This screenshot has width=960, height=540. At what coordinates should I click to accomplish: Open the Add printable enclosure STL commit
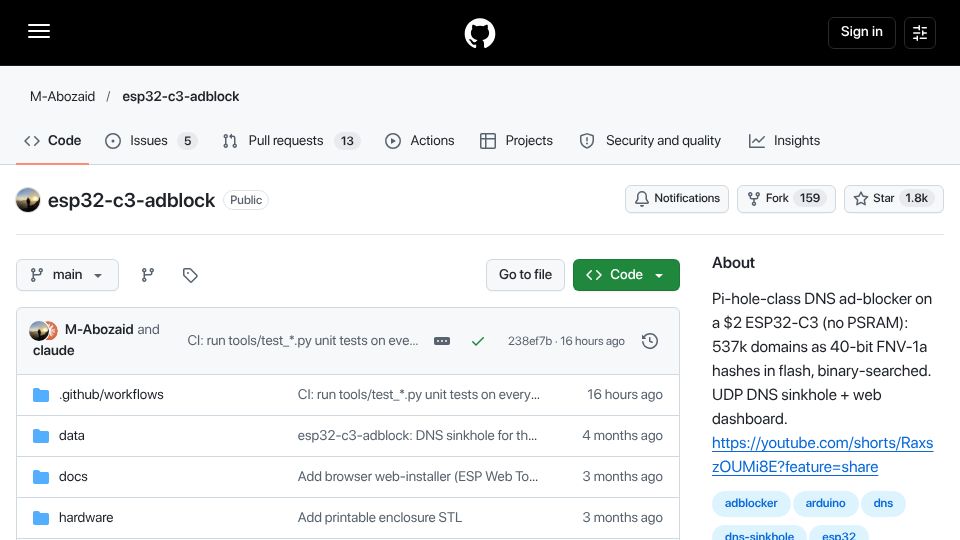[x=380, y=518]
